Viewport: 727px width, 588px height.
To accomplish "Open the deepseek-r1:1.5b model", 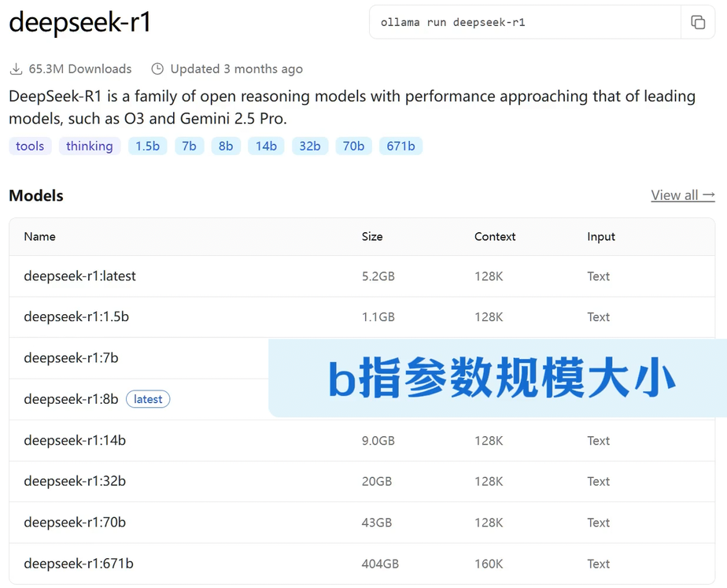I will (x=76, y=316).
